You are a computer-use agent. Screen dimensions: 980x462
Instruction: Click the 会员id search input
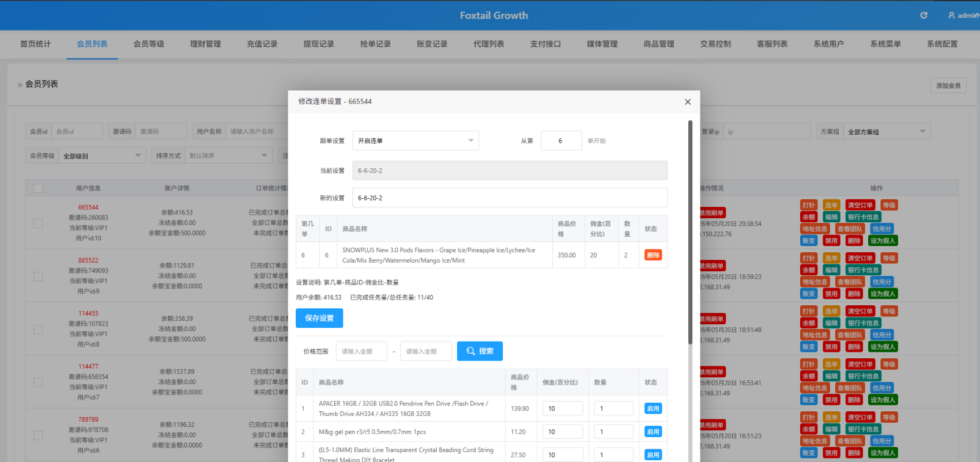pos(77,131)
